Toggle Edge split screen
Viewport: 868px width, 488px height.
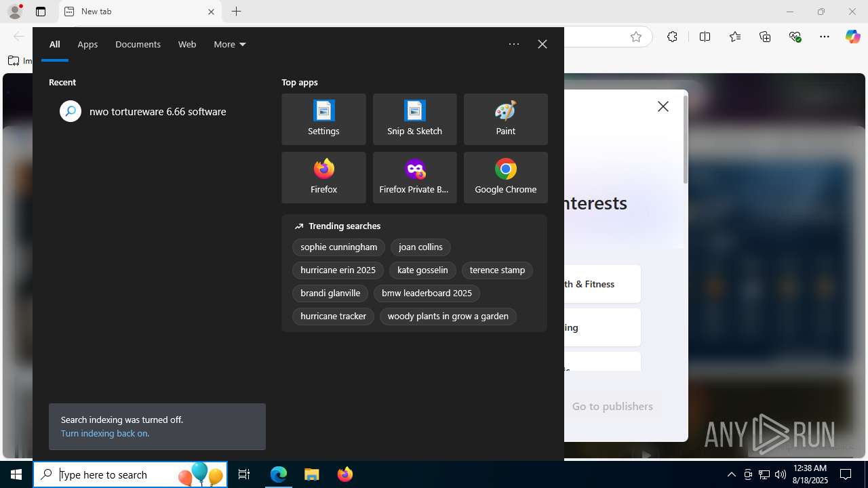(x=705, y=37)
